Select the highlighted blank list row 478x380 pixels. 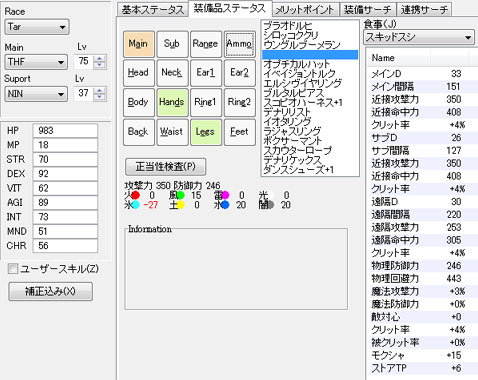(x=310, y=54)
